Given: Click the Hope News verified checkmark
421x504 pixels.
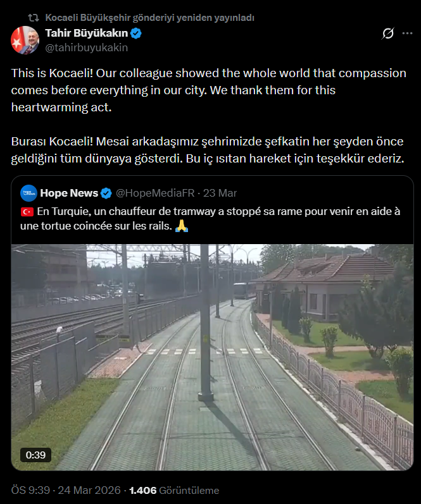Looking at the screenshot, I should click(106, 193).
